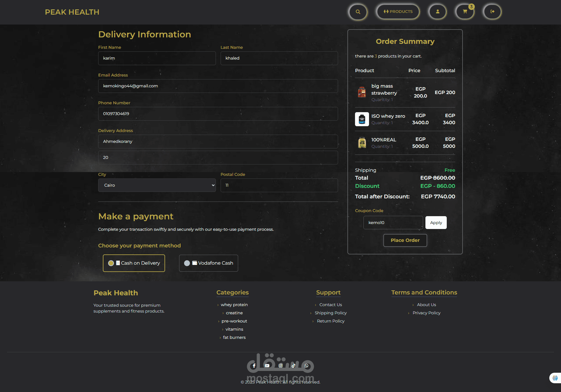The height and width of the screenshot is (392, 561).
Task: Open the Contact Us link
Action: [x=330, y=305]
